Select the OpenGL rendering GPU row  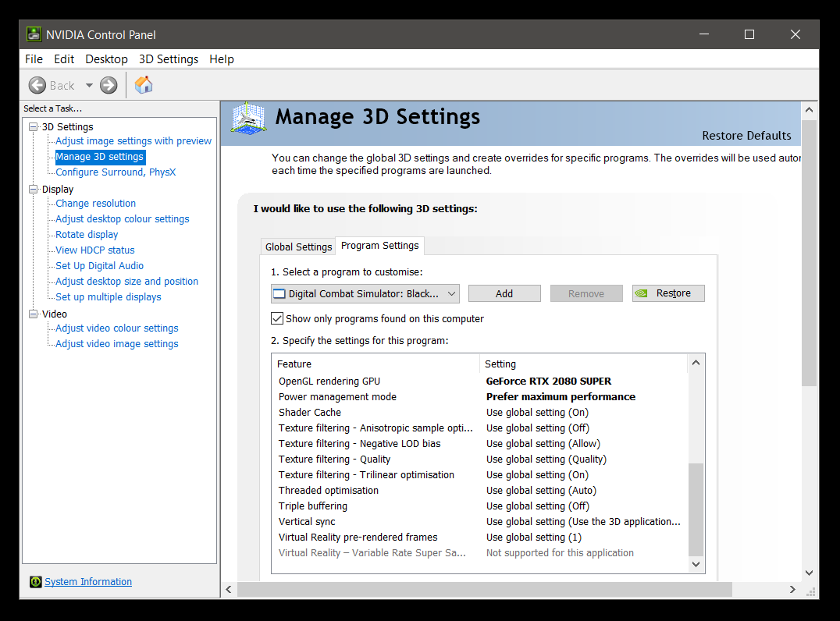click(480, 381)
